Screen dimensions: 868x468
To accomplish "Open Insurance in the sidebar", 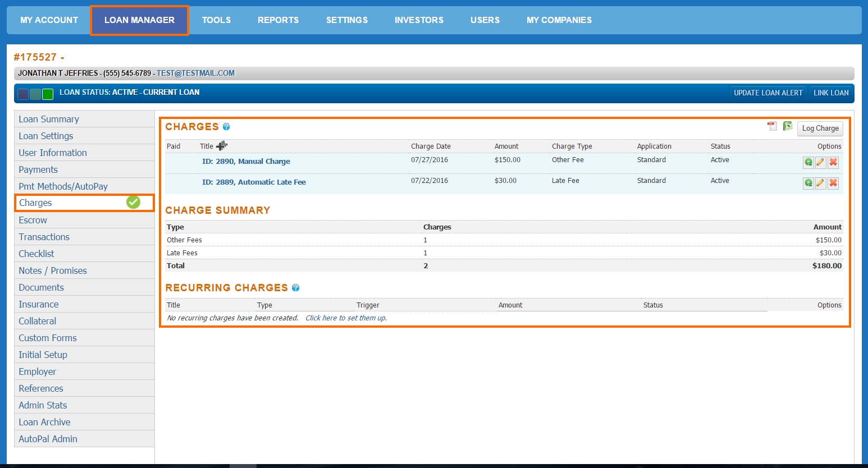I will pos(84,304).
